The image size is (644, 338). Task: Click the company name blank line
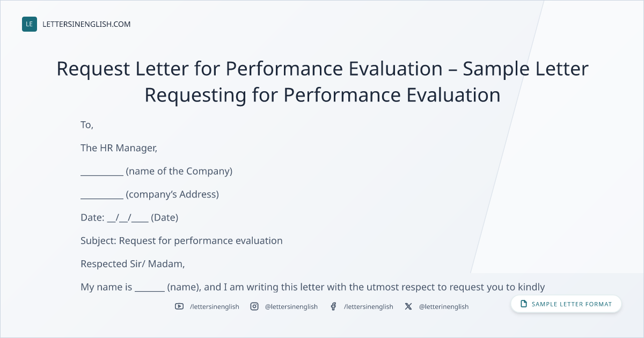pyautogui.click(x=102, y=172)
